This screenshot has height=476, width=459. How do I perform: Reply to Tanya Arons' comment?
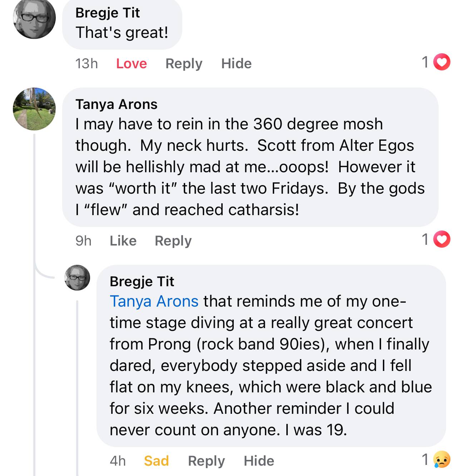tap(173, 241)
